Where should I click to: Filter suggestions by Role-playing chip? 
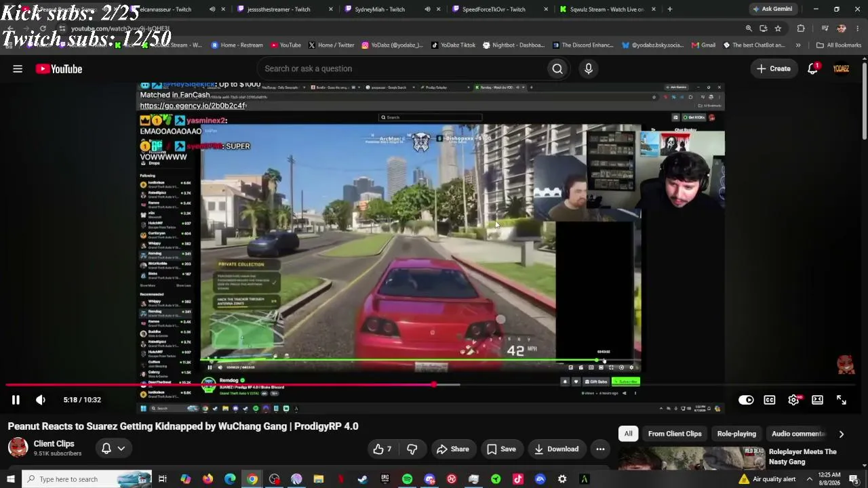pyautogui.click(x=736, y=434)
